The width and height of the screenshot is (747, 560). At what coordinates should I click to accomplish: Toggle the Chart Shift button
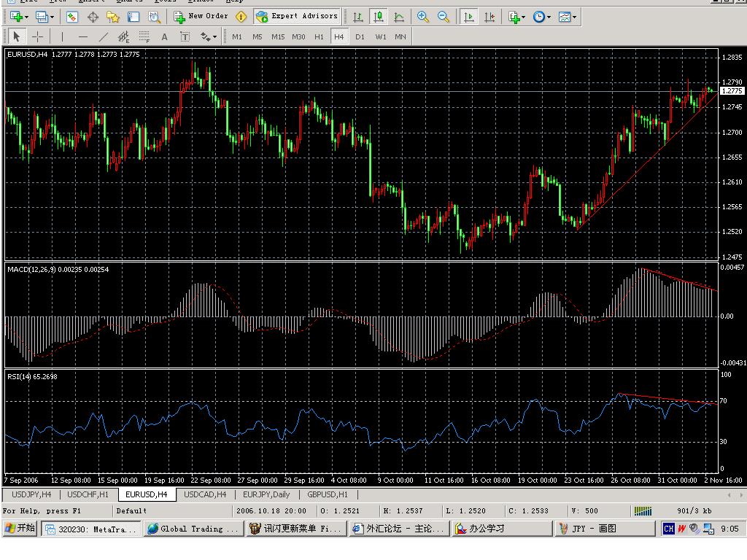489,17
